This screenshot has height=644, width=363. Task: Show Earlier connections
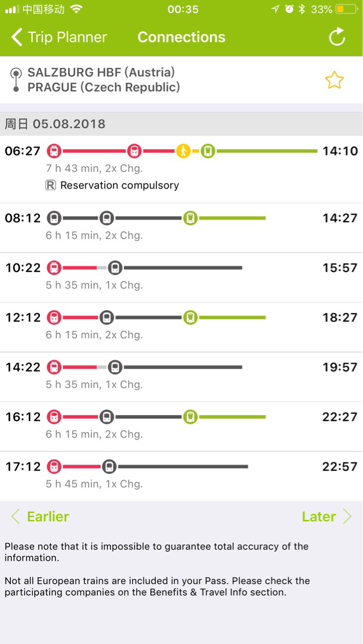click(x=41, y=516)
